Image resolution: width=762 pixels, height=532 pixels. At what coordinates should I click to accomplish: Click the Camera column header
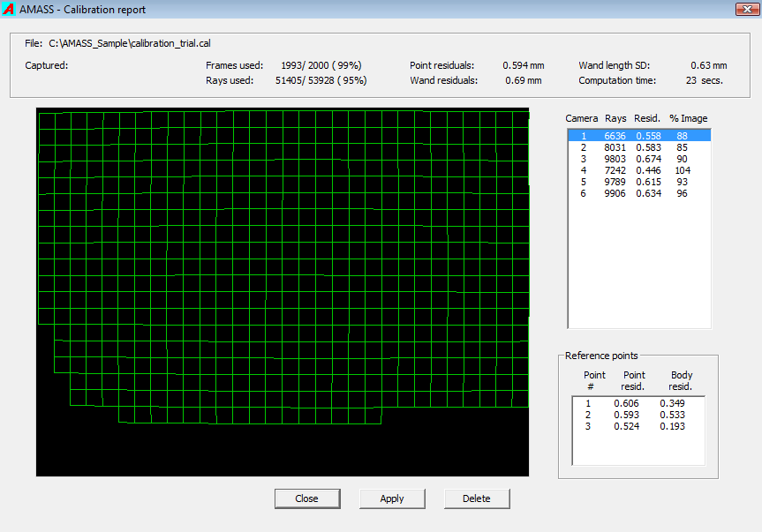[581, 118]
